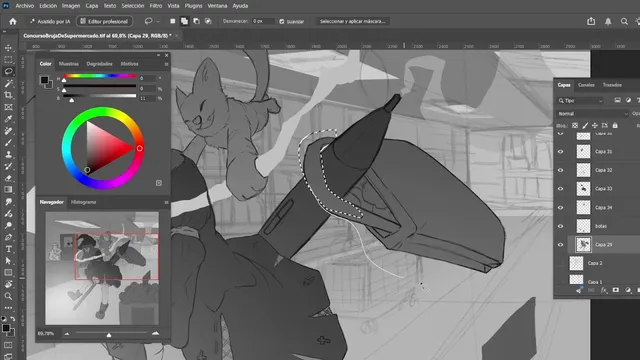The image size is (640, 360).
Task: Select the Pen tool
Action: coord(8,237)
